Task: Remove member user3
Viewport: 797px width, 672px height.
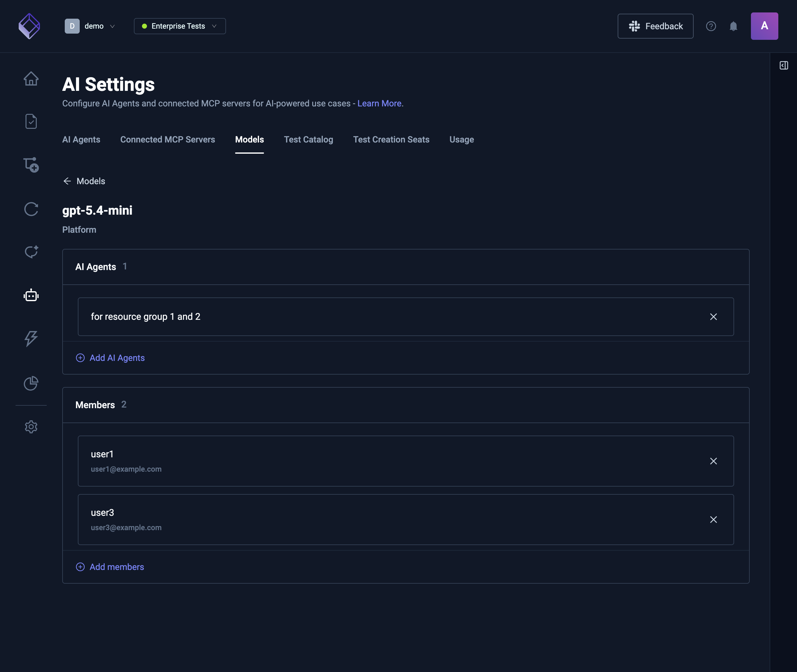Action: click(x=714, y=520)
